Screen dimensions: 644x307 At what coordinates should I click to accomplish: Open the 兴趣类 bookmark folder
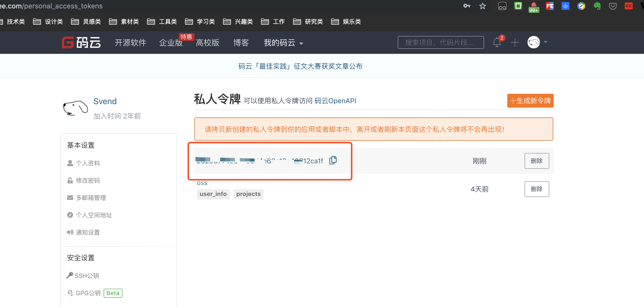click(x=238, y=21)
